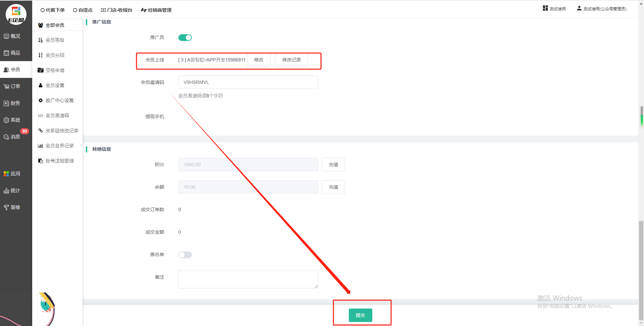Open 消息 messages with 80 badge

pos(12,137)
